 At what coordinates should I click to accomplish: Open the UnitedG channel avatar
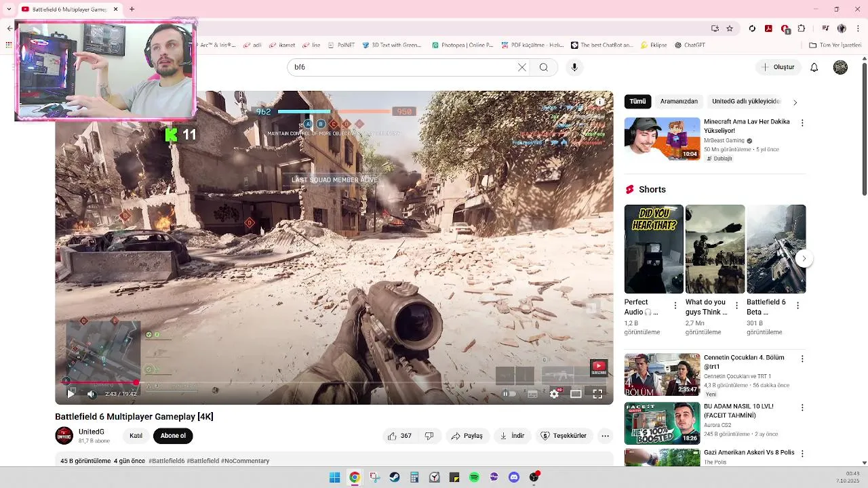(64, 436)
